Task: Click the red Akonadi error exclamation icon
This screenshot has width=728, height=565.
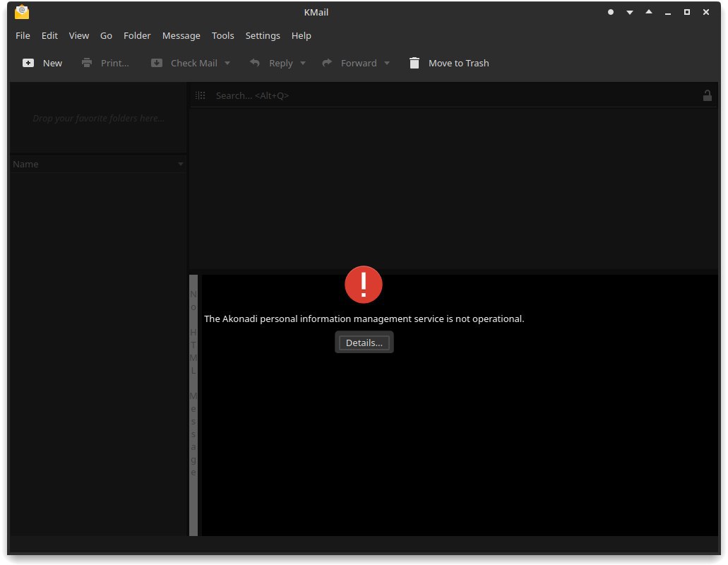Action: pos(364,285)
